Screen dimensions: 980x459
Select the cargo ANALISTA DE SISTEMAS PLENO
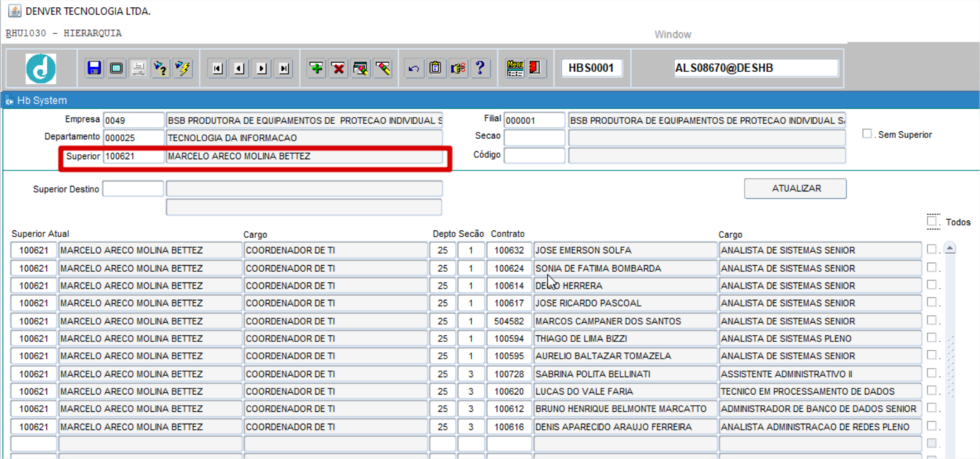820,339
